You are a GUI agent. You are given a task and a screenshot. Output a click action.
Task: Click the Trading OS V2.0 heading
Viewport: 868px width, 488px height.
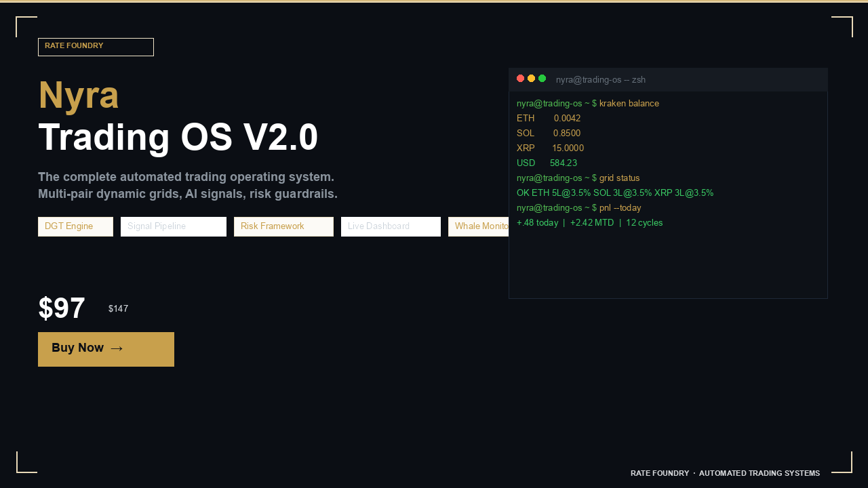(178, 138)
